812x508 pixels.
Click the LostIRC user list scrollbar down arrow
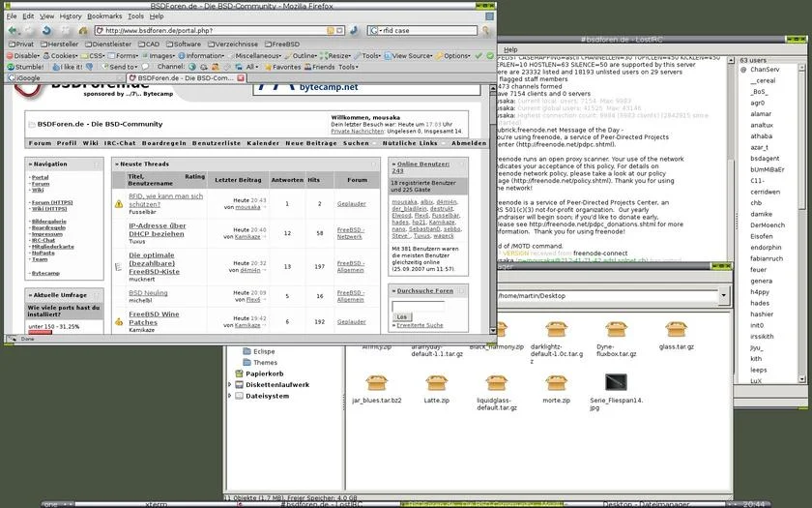[802, 379]
